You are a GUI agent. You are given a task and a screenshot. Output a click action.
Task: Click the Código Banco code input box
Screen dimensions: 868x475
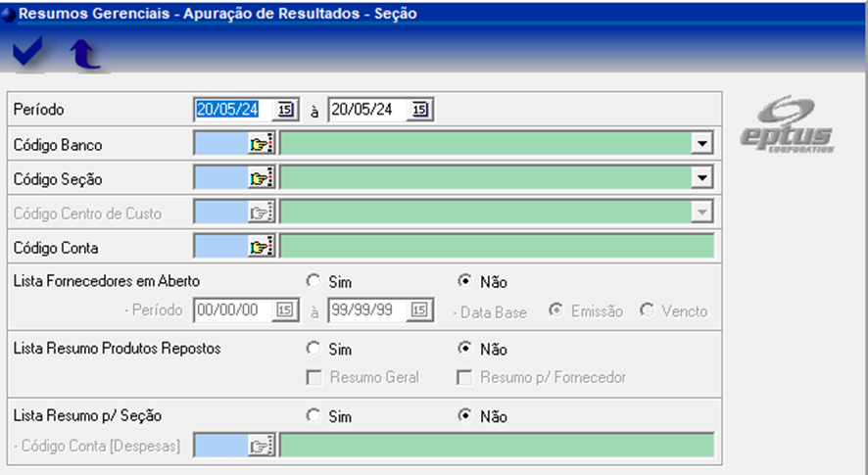coord(220,145)
